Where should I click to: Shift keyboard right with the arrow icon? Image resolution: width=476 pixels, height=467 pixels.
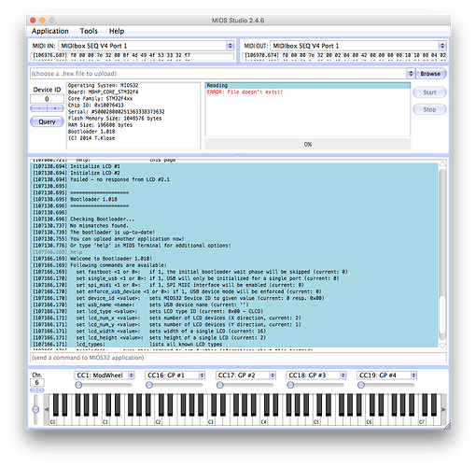click(x=443, y=409)
